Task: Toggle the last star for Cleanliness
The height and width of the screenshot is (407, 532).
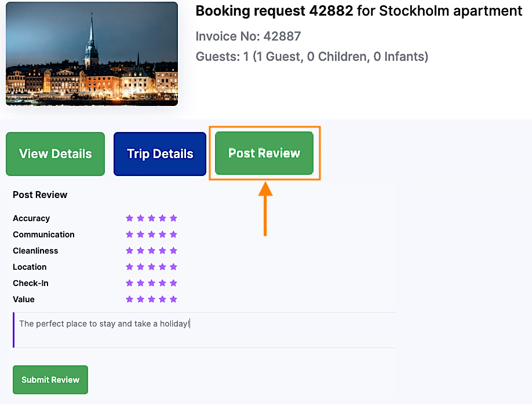Action: 173,251
